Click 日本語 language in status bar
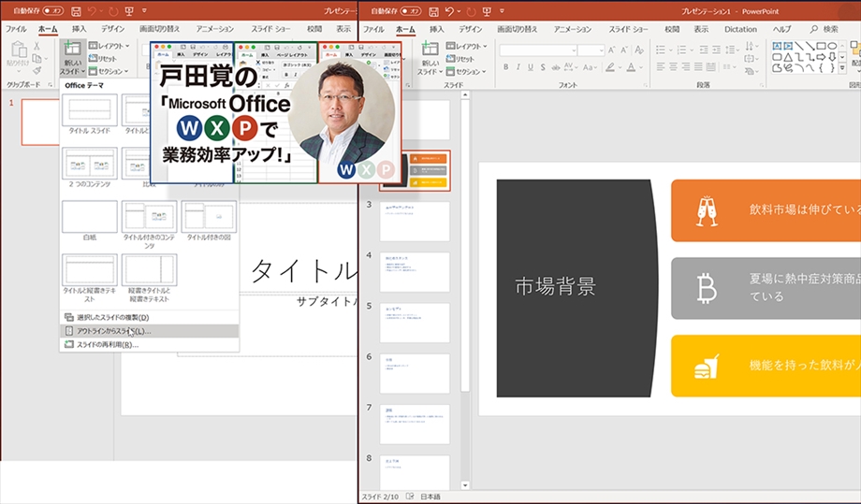Viewport: 861px width, 504px height. click(x=430, y=497)
